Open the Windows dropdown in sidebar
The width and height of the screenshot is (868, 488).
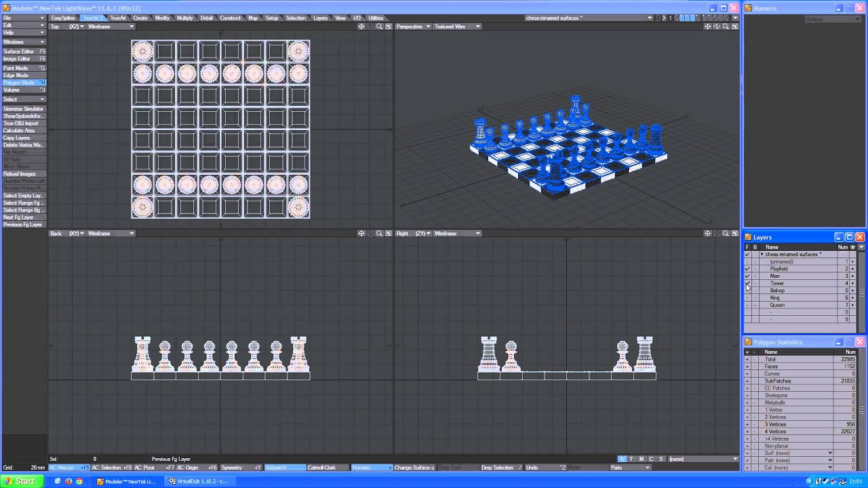click(x=24, y=42)
